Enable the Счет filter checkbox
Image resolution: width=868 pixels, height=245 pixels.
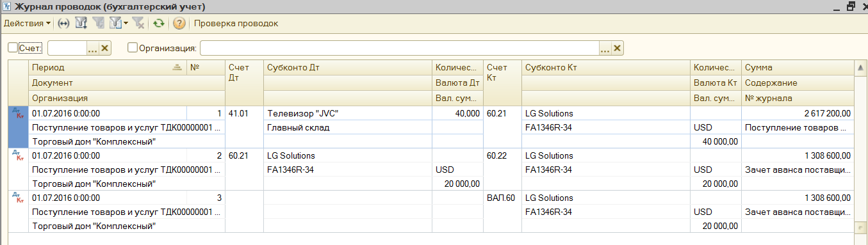click(x=13, y=47)
